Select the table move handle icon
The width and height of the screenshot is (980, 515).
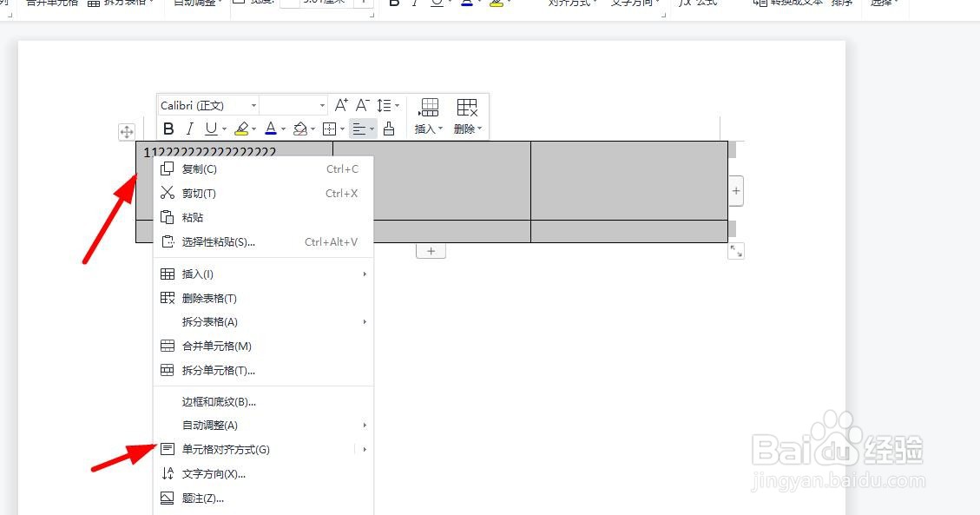(x=127, y=132)
